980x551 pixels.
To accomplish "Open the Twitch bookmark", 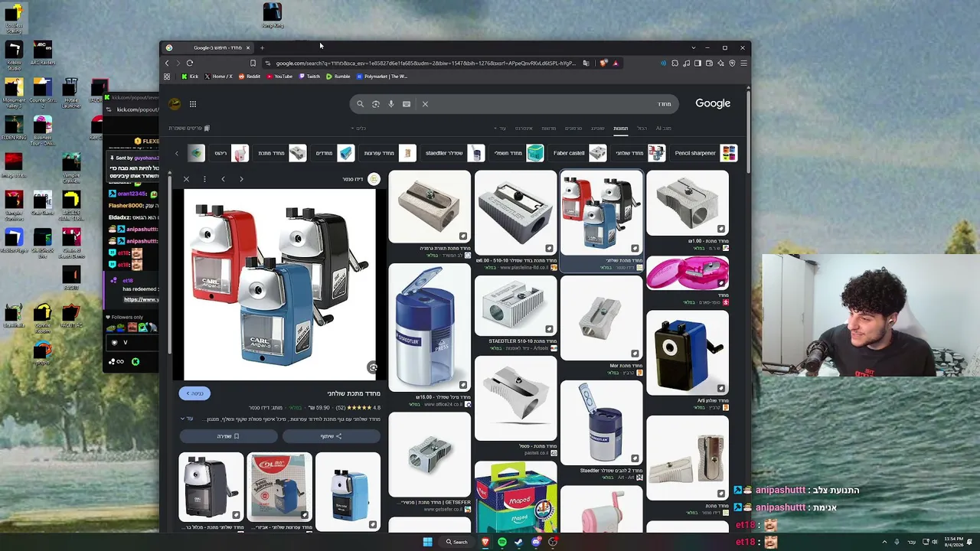I will point(309,77).
